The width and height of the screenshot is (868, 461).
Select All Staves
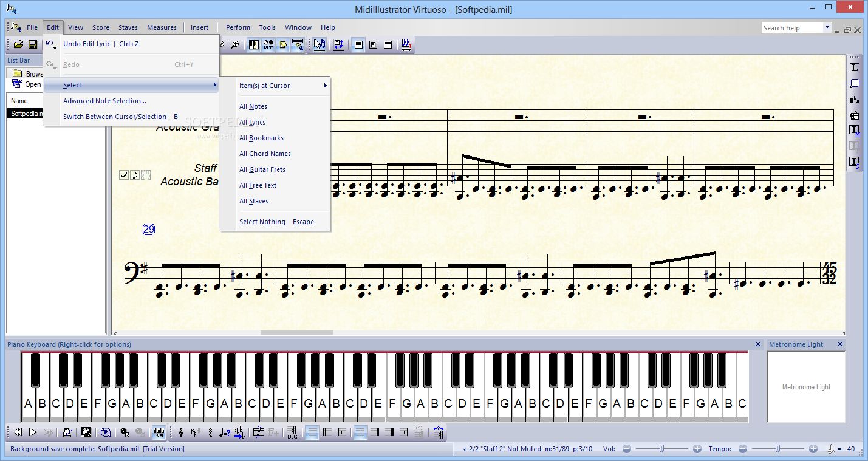254,201
